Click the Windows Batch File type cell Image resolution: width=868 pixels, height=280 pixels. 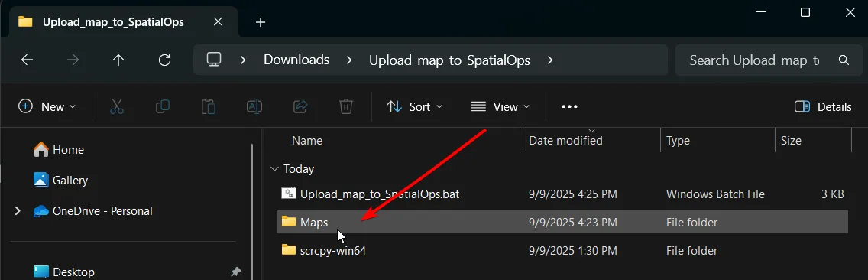(x=715, y=194)
